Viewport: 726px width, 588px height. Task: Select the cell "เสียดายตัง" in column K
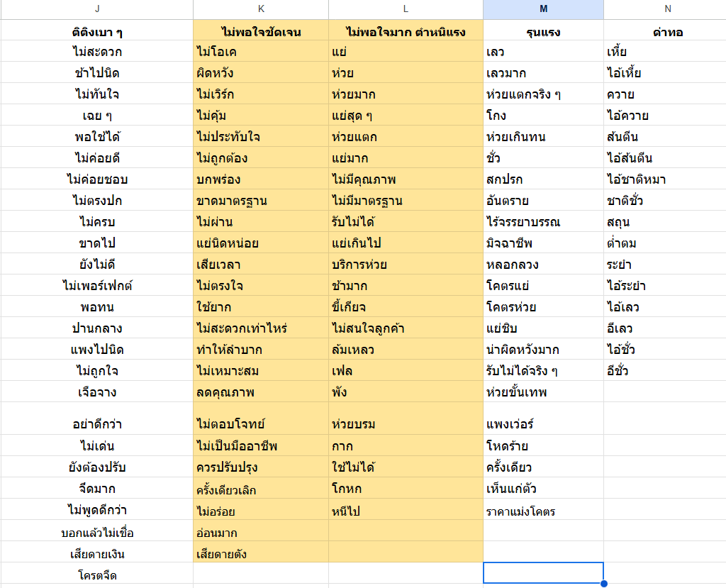click(261, 554)
